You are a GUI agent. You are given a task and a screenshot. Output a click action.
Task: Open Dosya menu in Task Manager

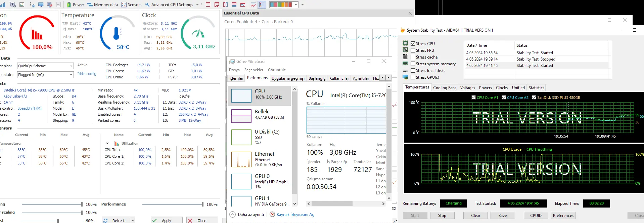pos(234,70)
